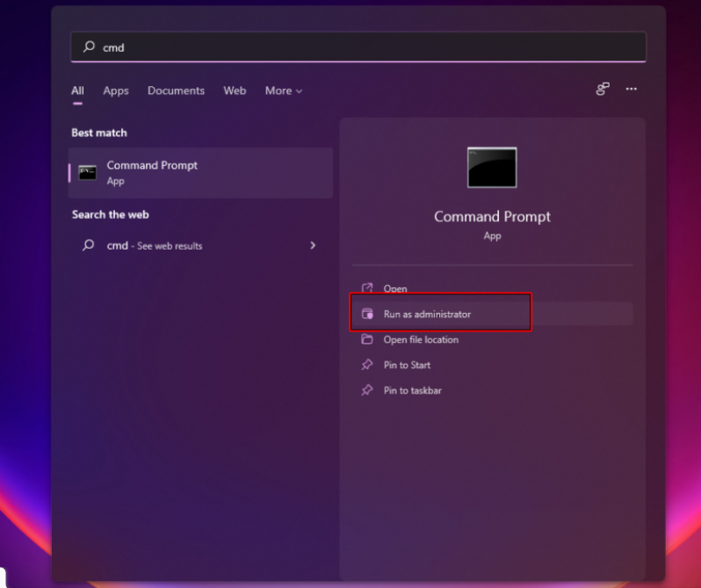This screenshot has width=701, height=588.
Task: Open the three-dot options menu
Action: tap(631, 90)
